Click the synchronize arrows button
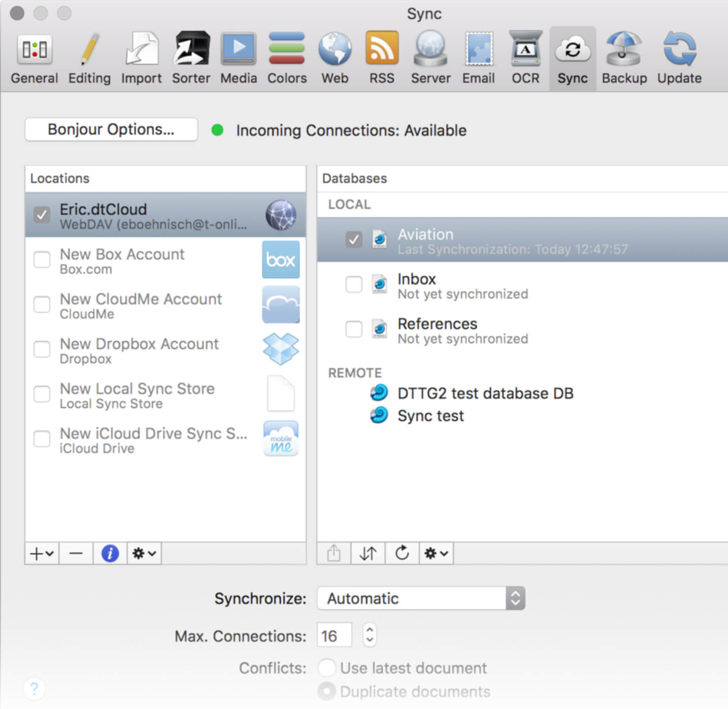Screen dimensions: 728x709 click(368, 553)
